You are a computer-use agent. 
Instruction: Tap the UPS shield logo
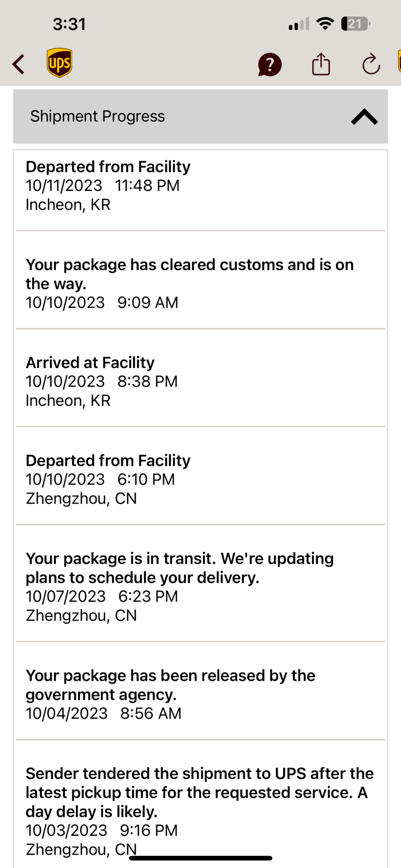click(59, 63)
